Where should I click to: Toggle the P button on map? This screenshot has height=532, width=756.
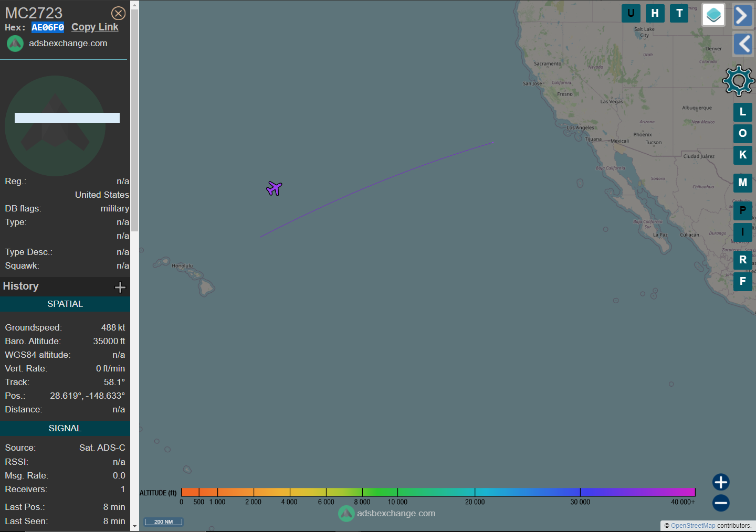click(743, 210)
